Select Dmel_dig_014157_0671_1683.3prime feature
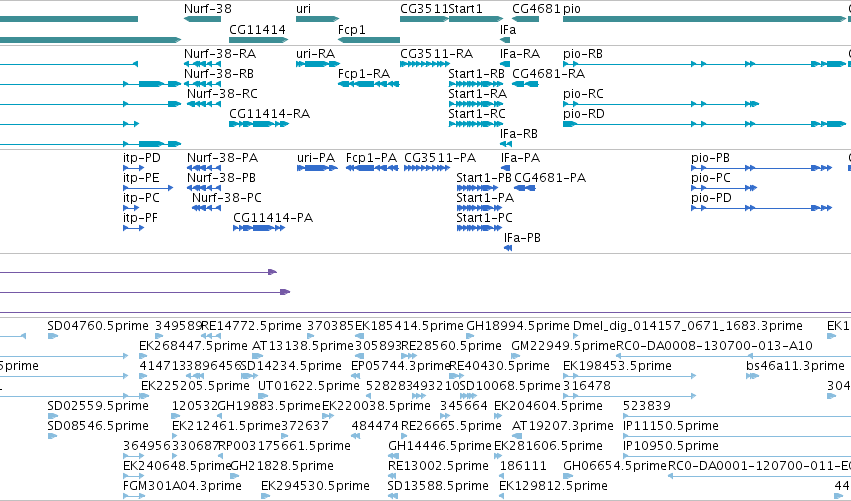Screen dimensions: 851x501 pyautogui.click(x=688, y=326)
